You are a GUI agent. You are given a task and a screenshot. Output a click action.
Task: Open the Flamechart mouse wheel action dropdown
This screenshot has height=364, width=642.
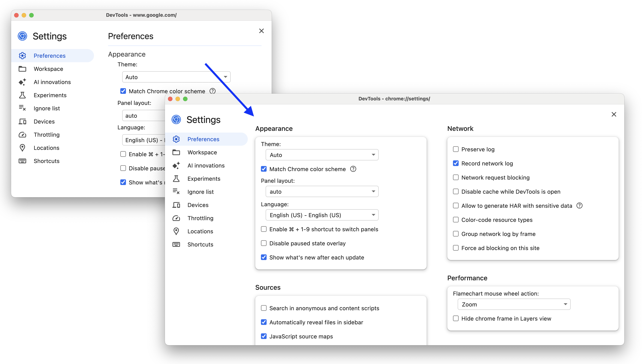513,304
